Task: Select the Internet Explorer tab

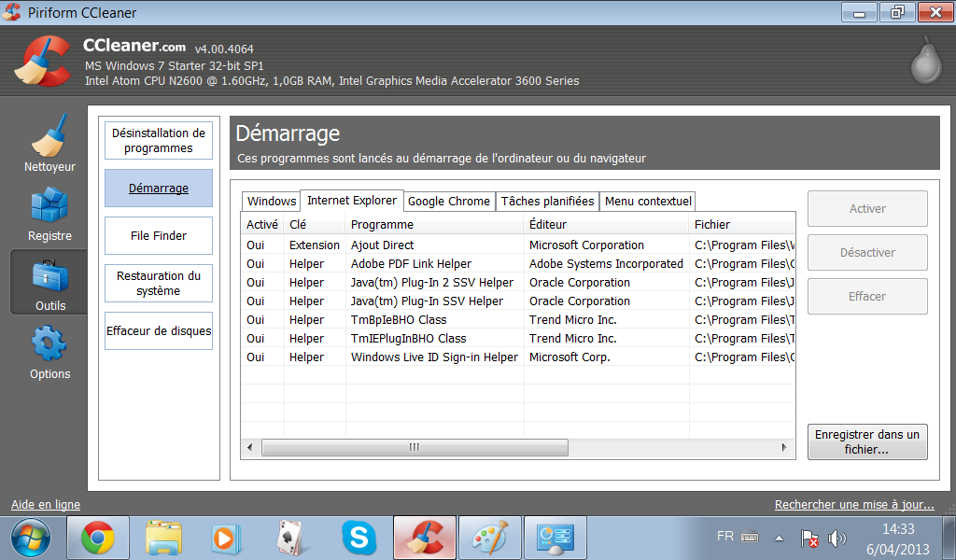Action: (352, 201)
